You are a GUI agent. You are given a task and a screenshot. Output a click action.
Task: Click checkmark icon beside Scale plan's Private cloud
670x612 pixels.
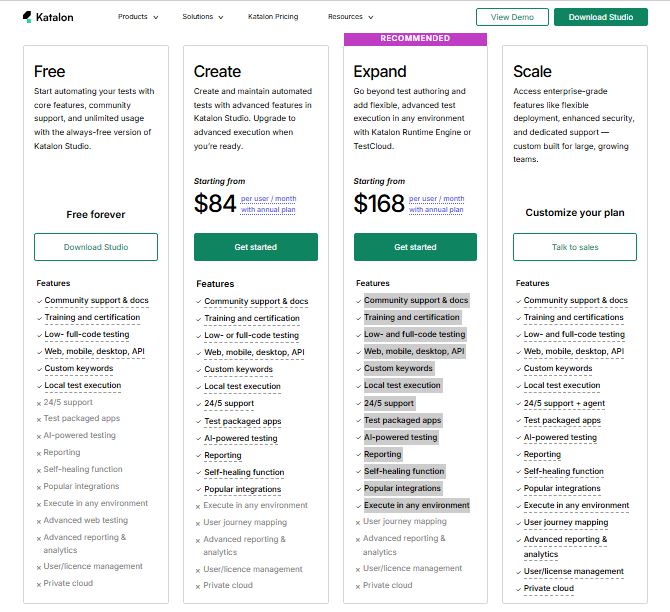(x=519, y=589)
